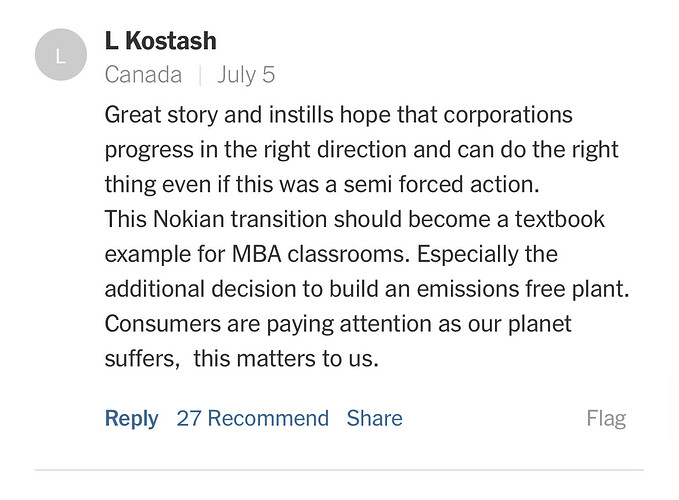Click the vertical separator between Canada and date
679x500 pixels.
point(199,75)
